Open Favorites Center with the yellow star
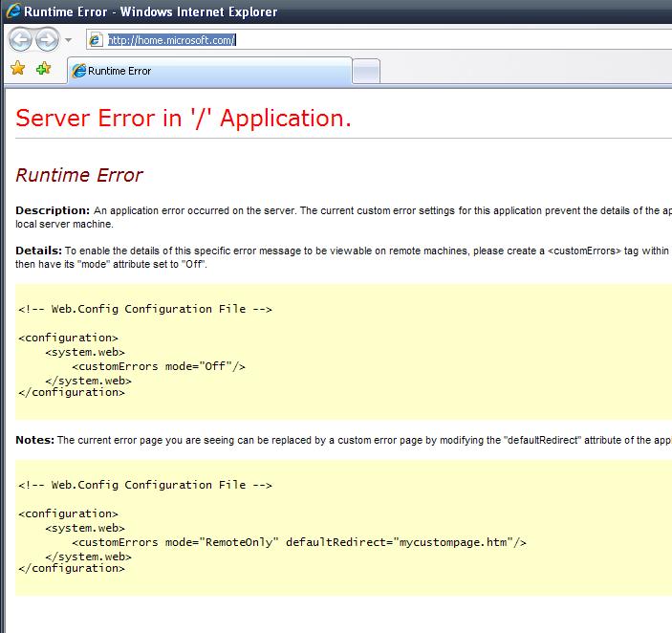Viewport: 672px width, 633px height. click(x=17, y=69)
